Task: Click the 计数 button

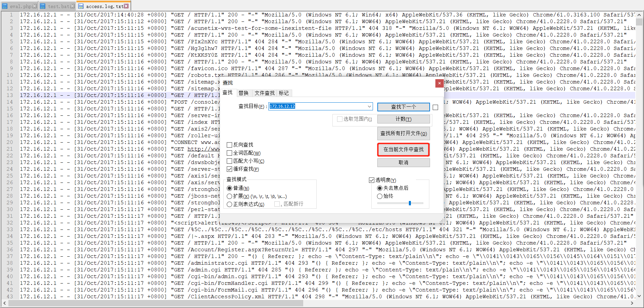Action: coord(404,119)
